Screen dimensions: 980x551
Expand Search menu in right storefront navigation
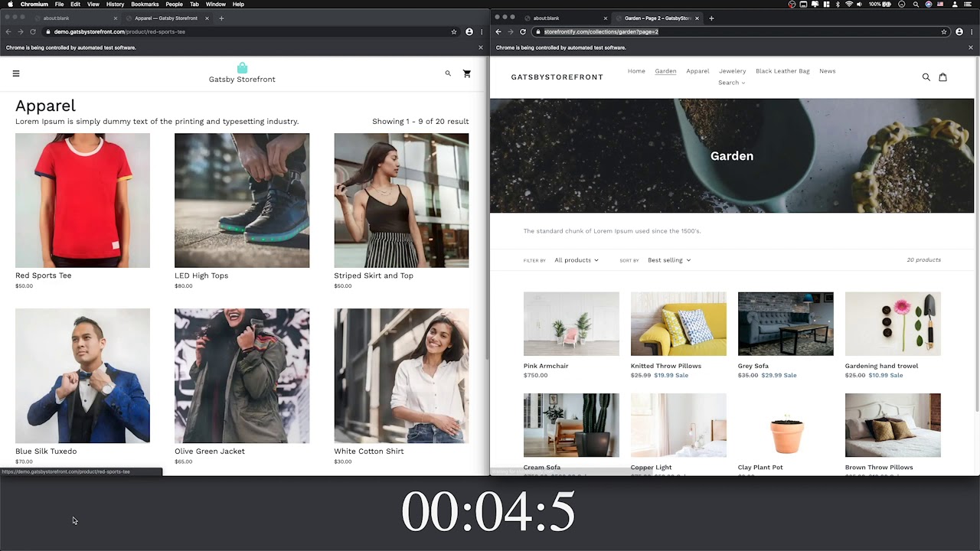731,83
